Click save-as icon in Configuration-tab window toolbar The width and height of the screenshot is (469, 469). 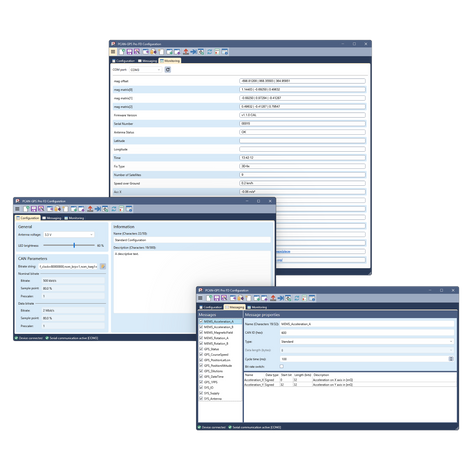coord(41,209)
